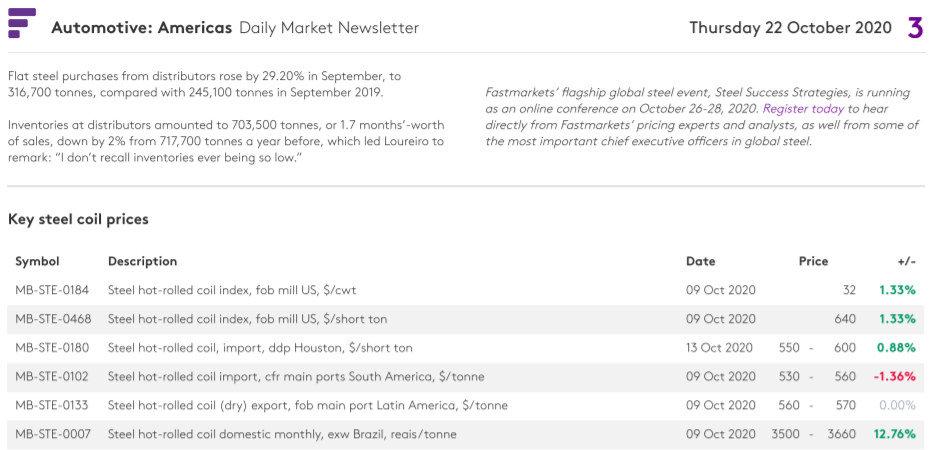Click the Price column header
The width and height of the screenshot is (941, 450).
[x=813, y=262]
